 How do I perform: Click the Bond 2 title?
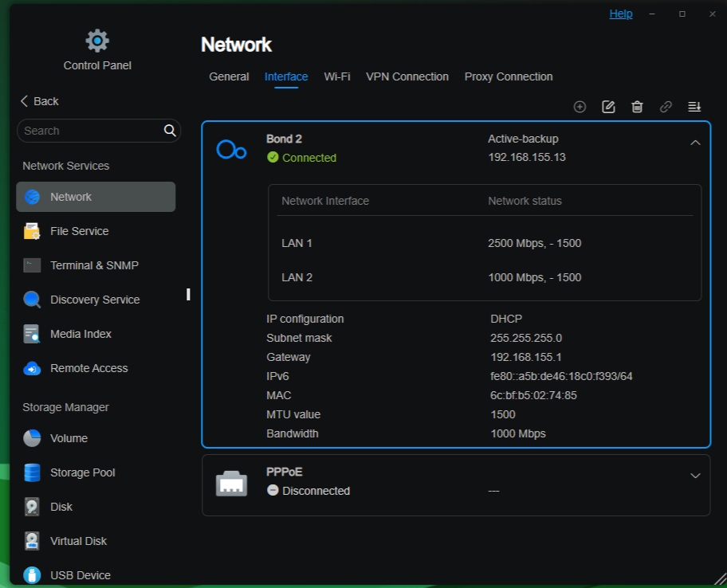click(284, 139)
